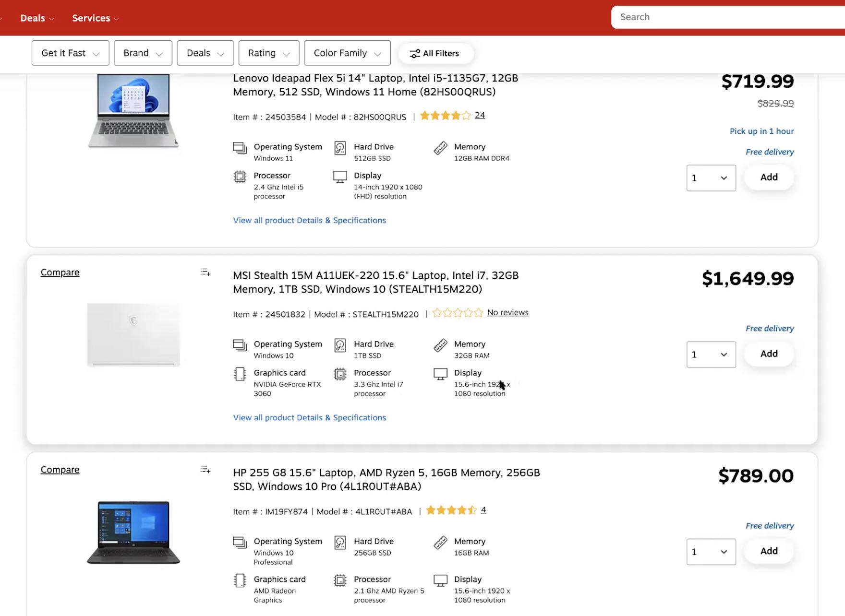
Task: Expand the Brand filter dropdown
Action: coord(143,53)
